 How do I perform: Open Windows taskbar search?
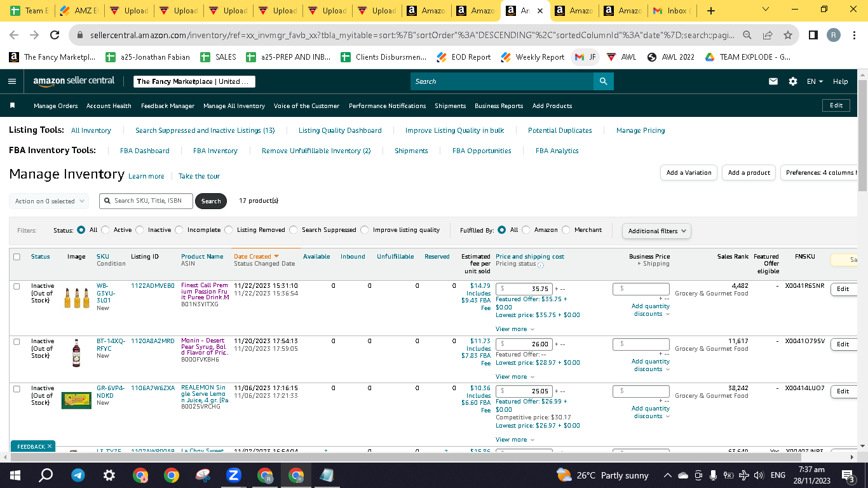tap(46, 475)
